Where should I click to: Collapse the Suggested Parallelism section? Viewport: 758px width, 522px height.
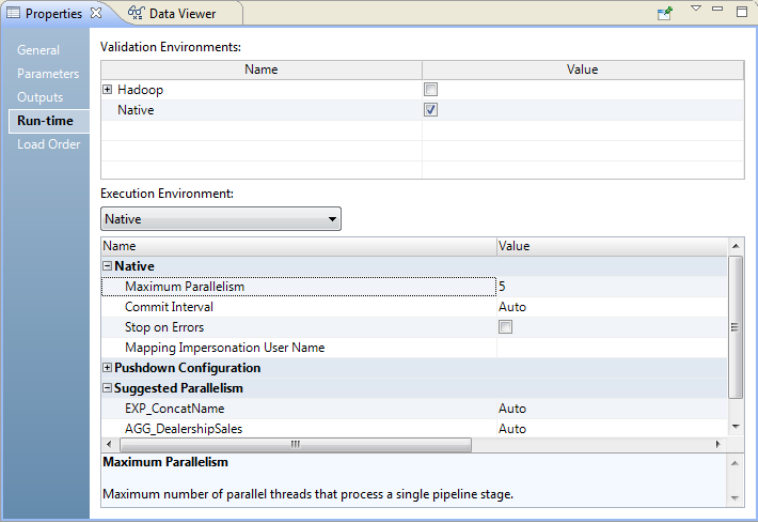pyautogui.click(x=108, y=388)
